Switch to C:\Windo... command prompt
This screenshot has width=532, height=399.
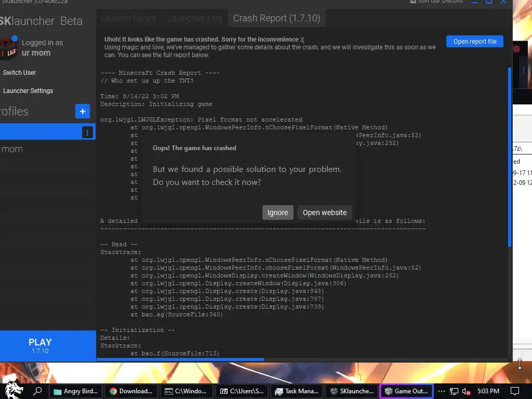coord(187,391)
